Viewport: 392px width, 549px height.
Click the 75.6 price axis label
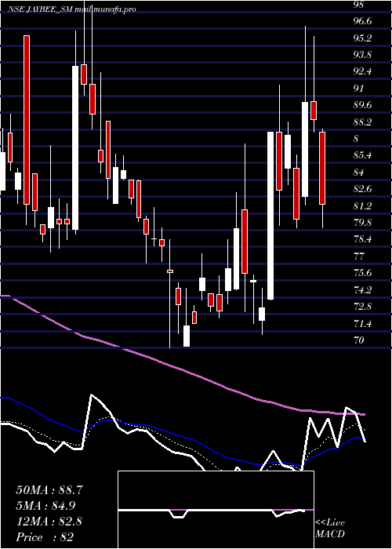click(362, 273)
